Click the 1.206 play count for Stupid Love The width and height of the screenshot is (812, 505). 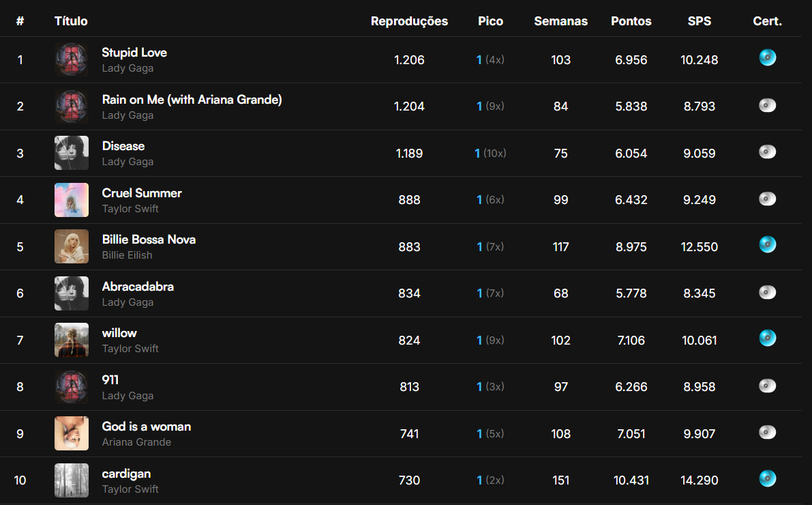pos(409,60)
